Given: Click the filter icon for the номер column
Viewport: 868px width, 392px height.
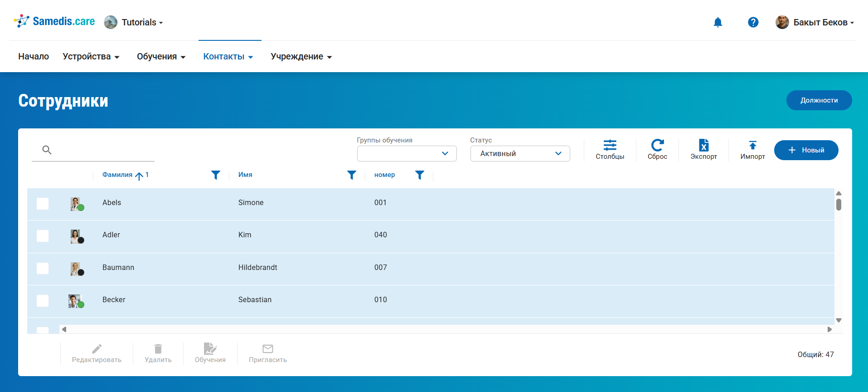Looking at the screenshot, I should click(x=420, y=175).
